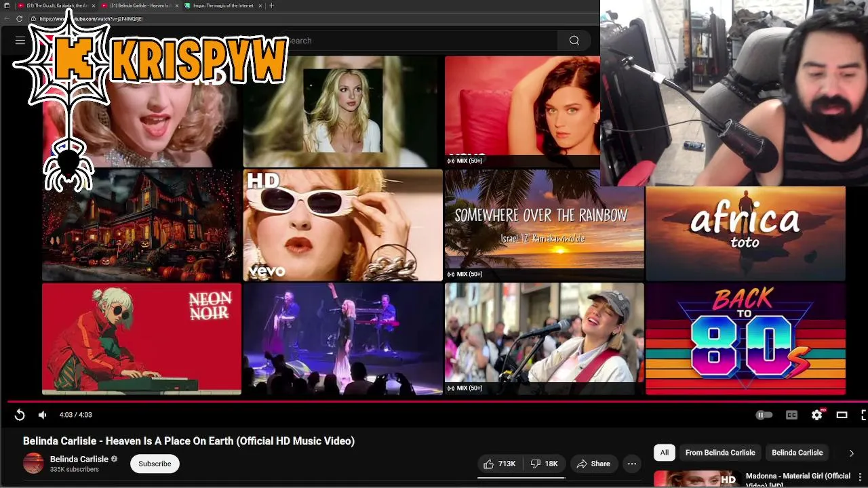Play the live concert stage suggested video
The width and height of the screenshot is (868, 488).
[x=342, y=339]
